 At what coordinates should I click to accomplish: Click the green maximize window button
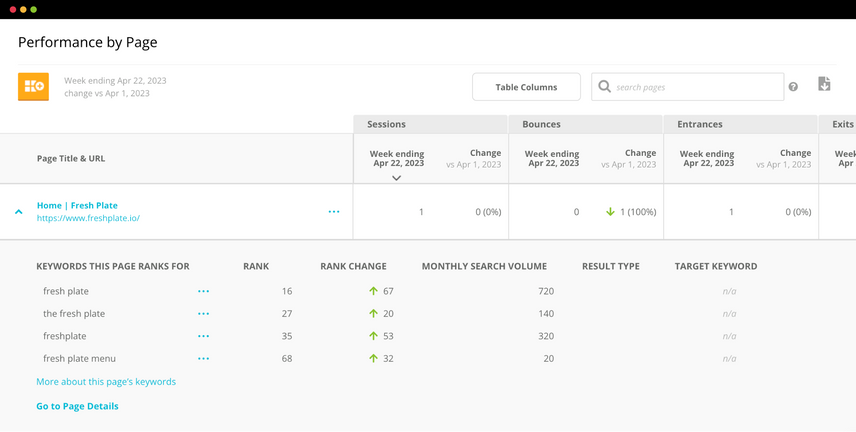(x=33, y=9)
